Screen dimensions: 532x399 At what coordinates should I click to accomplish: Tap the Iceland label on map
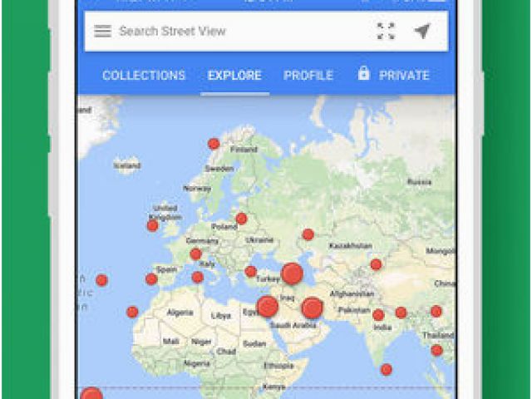click(x=127, y=165)
